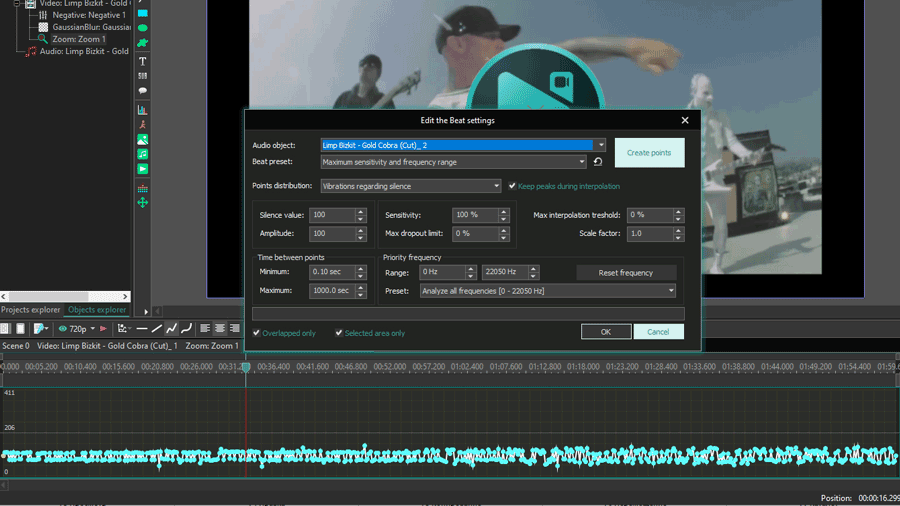
Task: Switch to Projects explorer tab
Action: point(30,310)
